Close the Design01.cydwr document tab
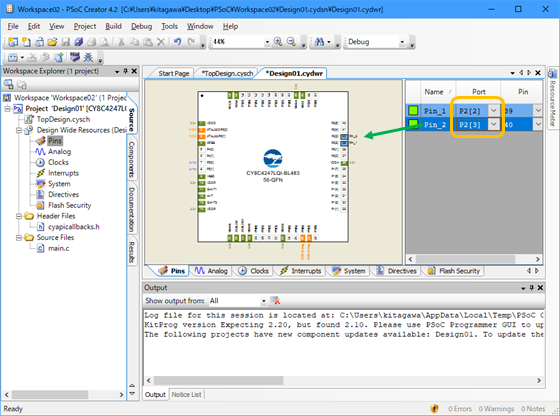560x416 pixels. tap(538, 73)
